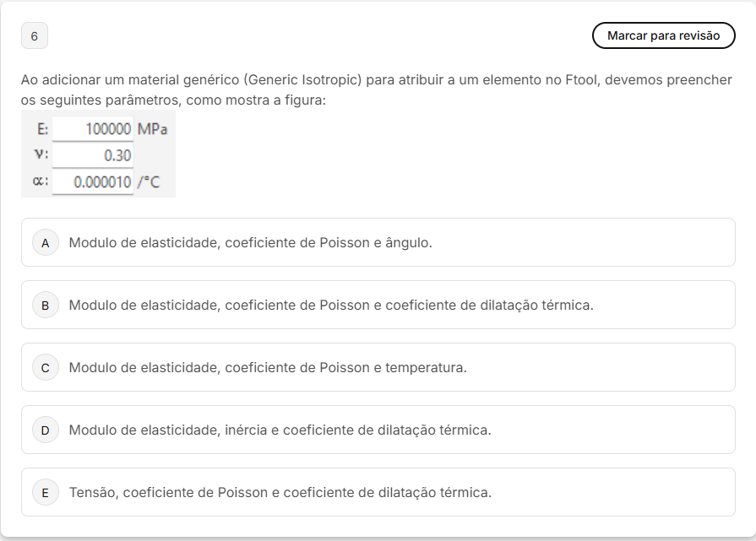Select the circle for option B
Viewport: 756px width, 541px height.
(46, 305)
